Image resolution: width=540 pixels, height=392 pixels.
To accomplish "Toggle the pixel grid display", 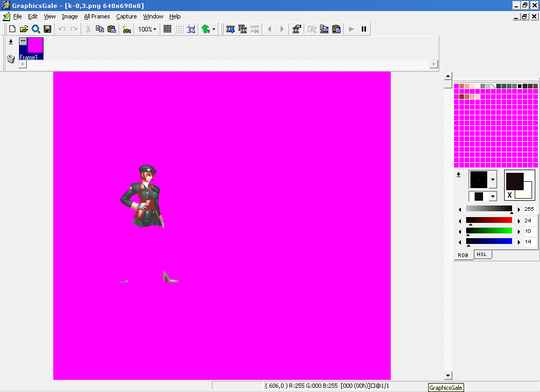I will [167, 29].
